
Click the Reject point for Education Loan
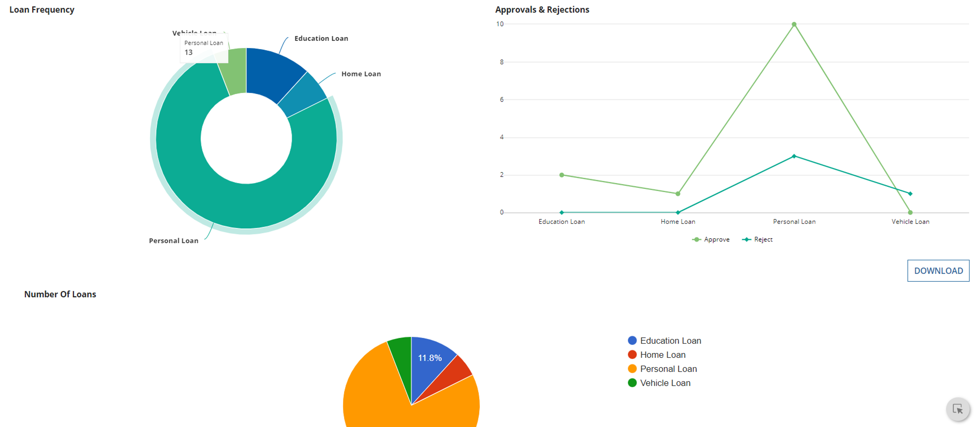[561, 212]
